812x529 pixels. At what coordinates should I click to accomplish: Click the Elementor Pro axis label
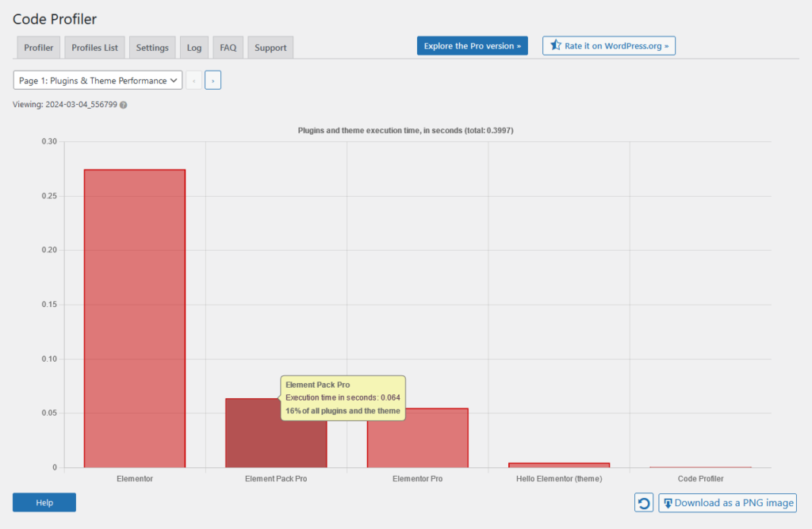pyautogui.click(x=417, y=479)
